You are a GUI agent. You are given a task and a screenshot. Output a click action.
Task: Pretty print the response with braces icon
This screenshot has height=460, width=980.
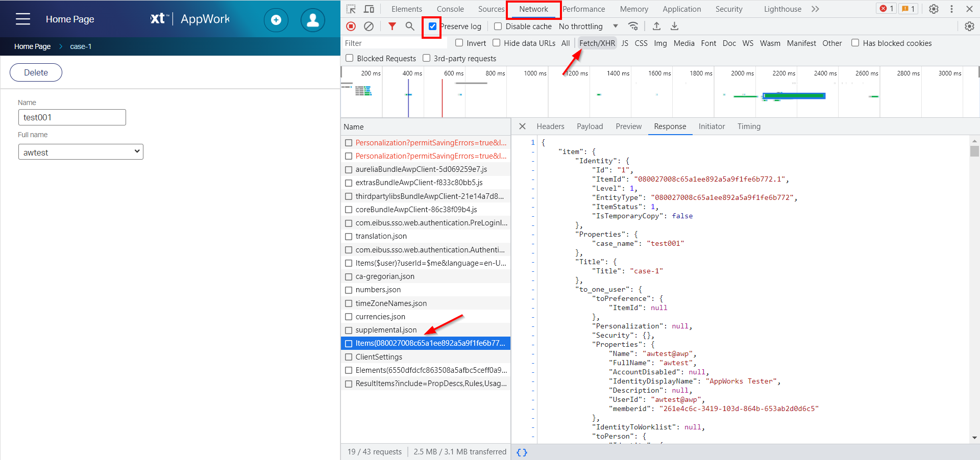[x=522, y=452]
